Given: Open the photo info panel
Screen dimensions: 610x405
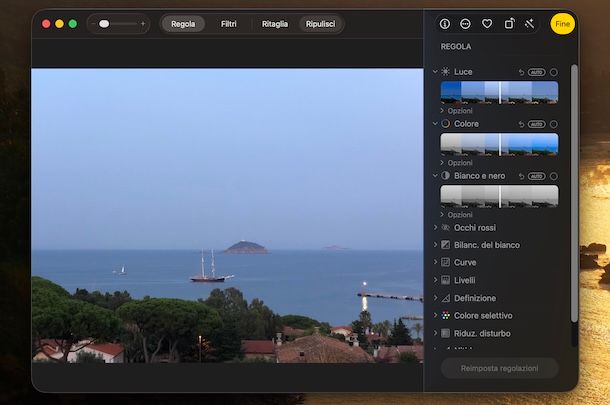Looking at the screenshot, I should [445, 24].
